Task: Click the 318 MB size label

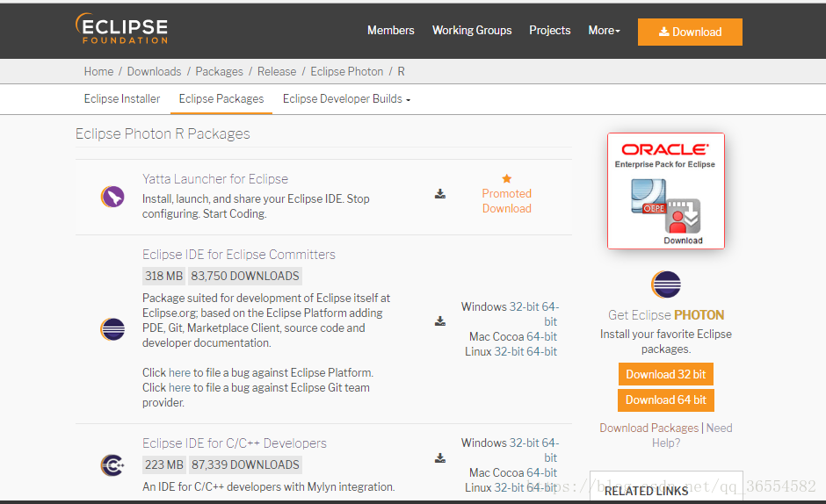Action: (163, 276)
